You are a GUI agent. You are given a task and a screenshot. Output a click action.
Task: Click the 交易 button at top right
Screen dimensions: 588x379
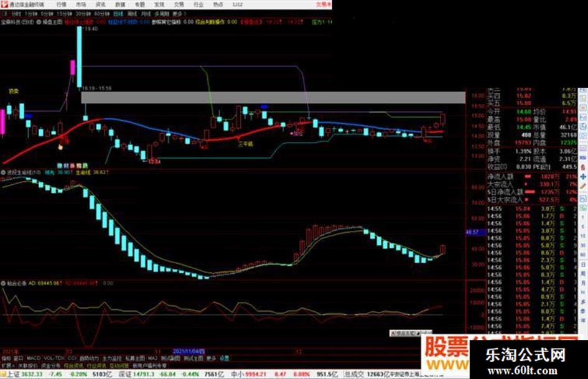pyautogui.click(x=324, y=4)
